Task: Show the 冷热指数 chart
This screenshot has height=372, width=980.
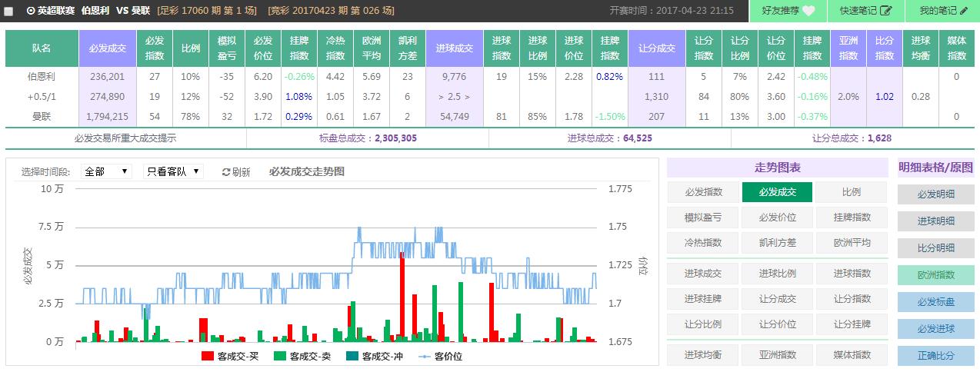Action: click(x=703, y=242)
